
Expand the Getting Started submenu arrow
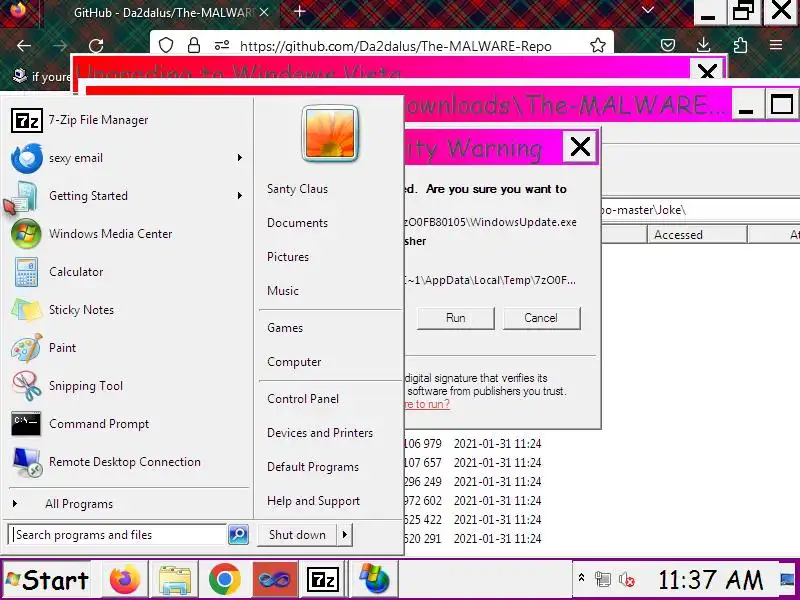click(240, 196)
